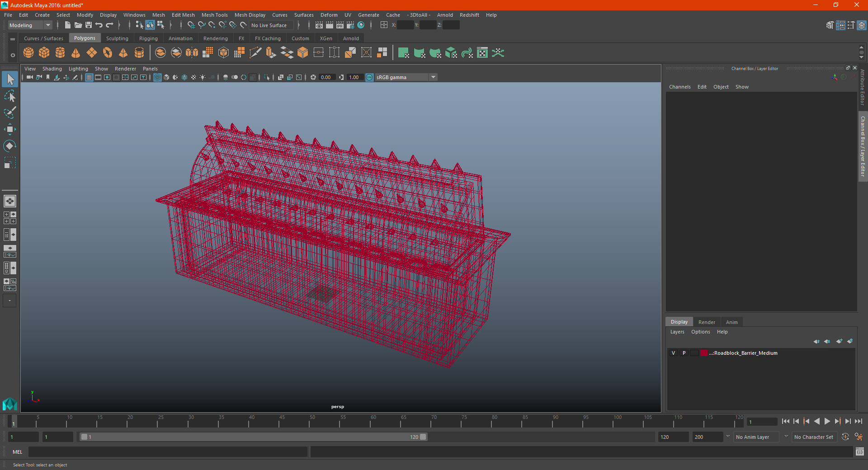
Task: Create a polygon pyramid from the shelf
Action: 123,53
